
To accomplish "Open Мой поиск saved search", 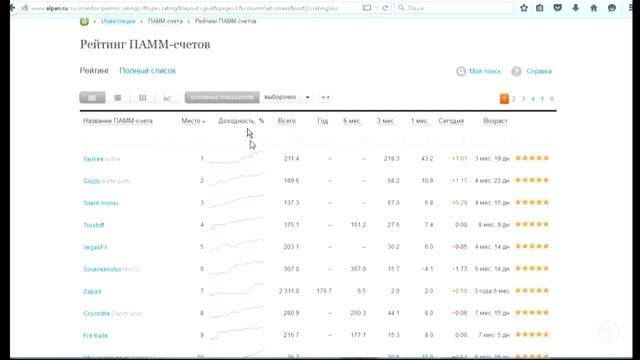I will point(484,71).
